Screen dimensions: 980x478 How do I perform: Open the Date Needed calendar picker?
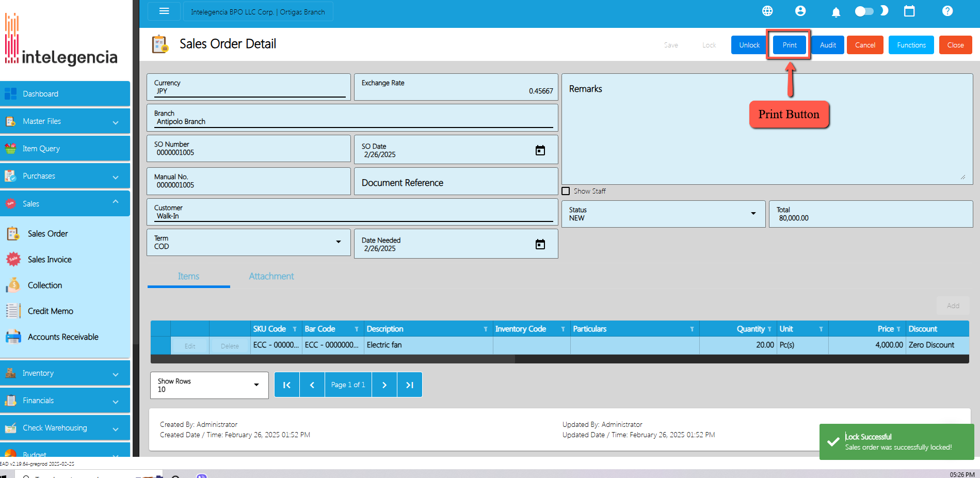click(x=540, y=244)
